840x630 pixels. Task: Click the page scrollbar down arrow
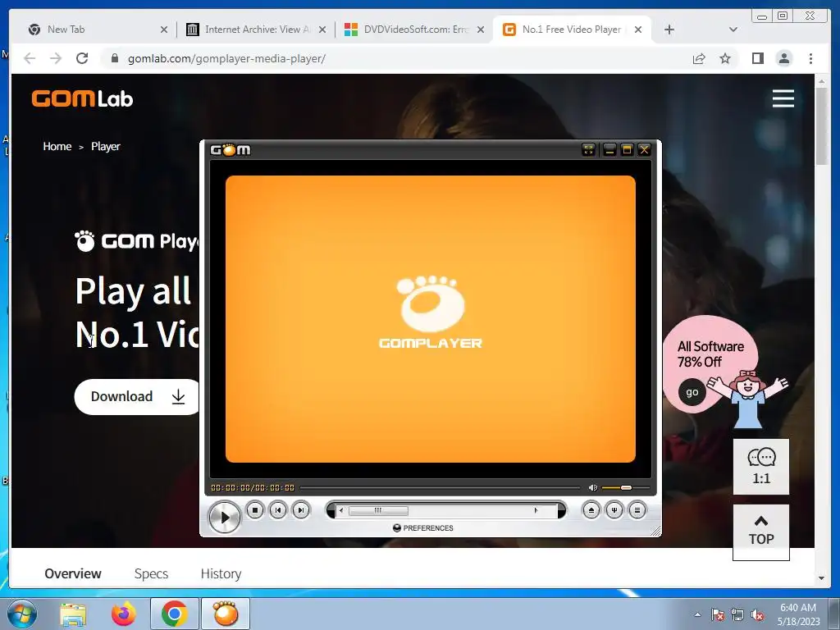coord(820,578)
